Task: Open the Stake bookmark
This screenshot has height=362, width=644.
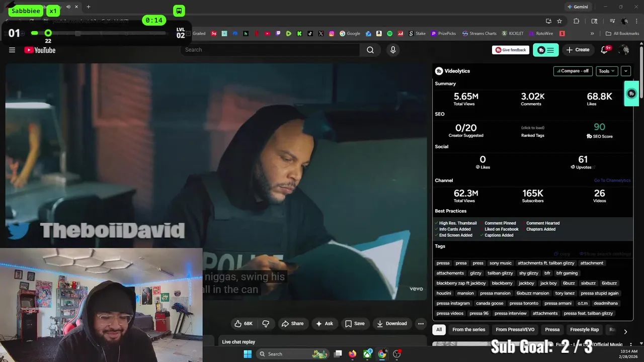Action: tap(417, 34)
